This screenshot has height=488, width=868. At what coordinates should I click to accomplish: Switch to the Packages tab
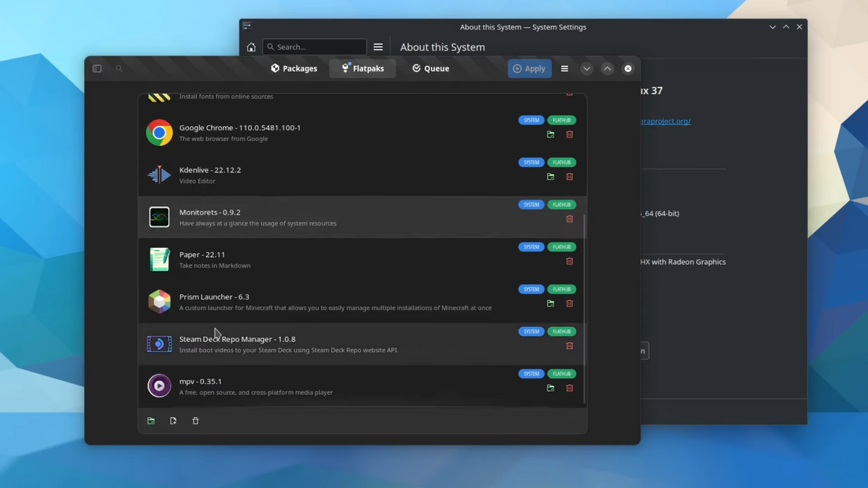point(294,68)
